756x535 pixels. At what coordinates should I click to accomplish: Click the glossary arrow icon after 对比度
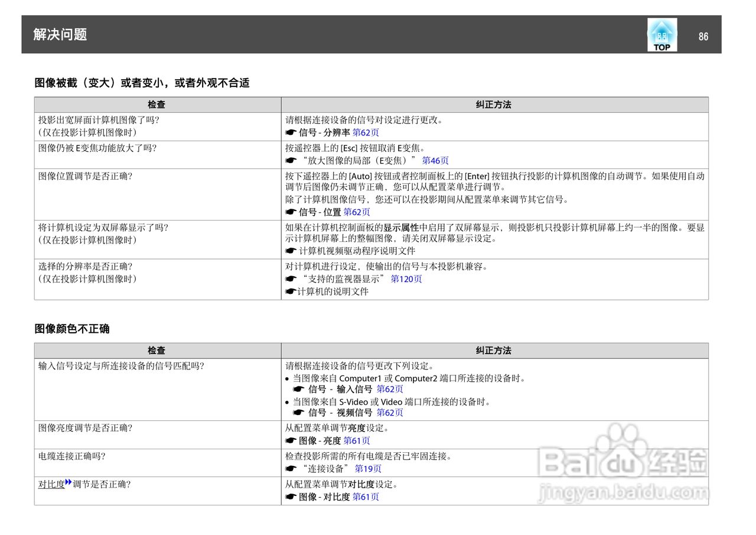(68, 482)
